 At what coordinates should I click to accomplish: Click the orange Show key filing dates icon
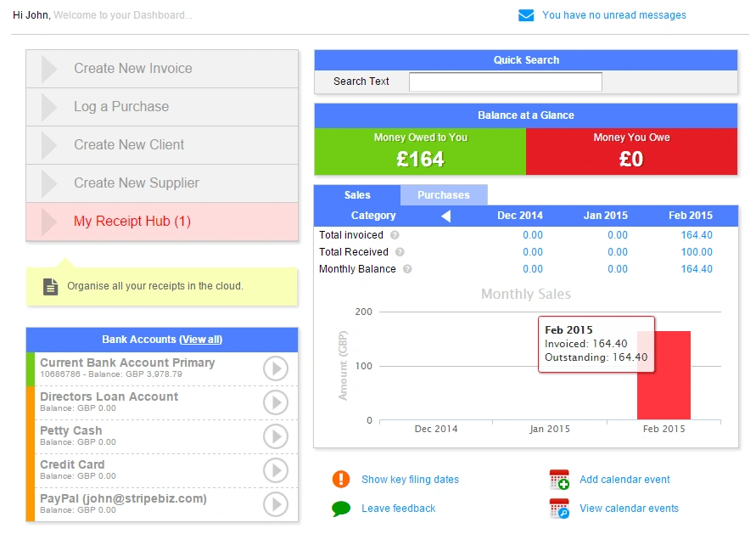[x=340, y=480]
